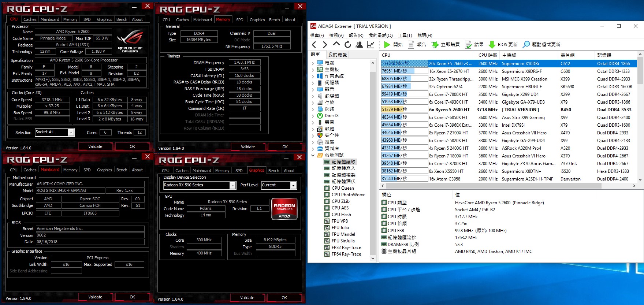Image resolution: width=644 pixels, height=305 pixels.
Task: Click the line graph icon in the AIDA64 toolbar
Action: pyautogui.click(x=371, y=44)
